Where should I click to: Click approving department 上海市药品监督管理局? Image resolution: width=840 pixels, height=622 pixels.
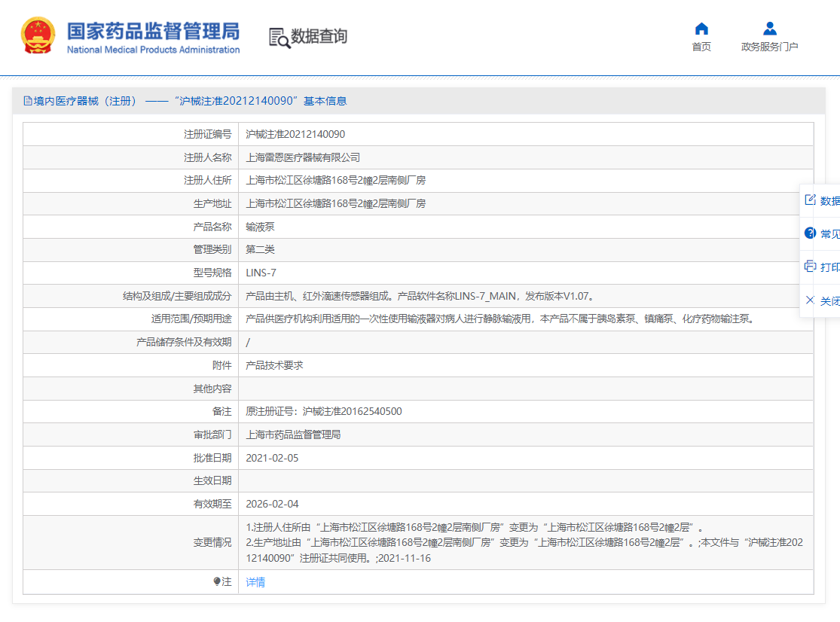pos(293,434)
